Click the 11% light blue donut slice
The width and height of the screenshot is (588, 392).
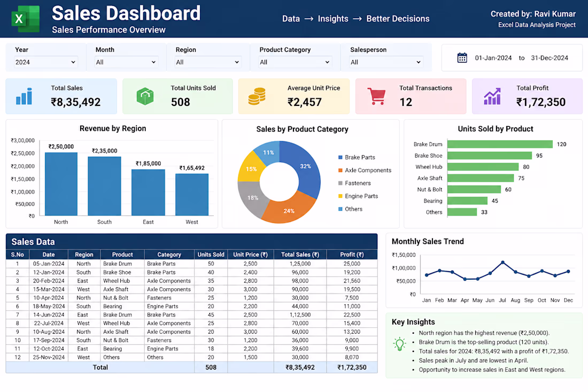coord(268,152)
